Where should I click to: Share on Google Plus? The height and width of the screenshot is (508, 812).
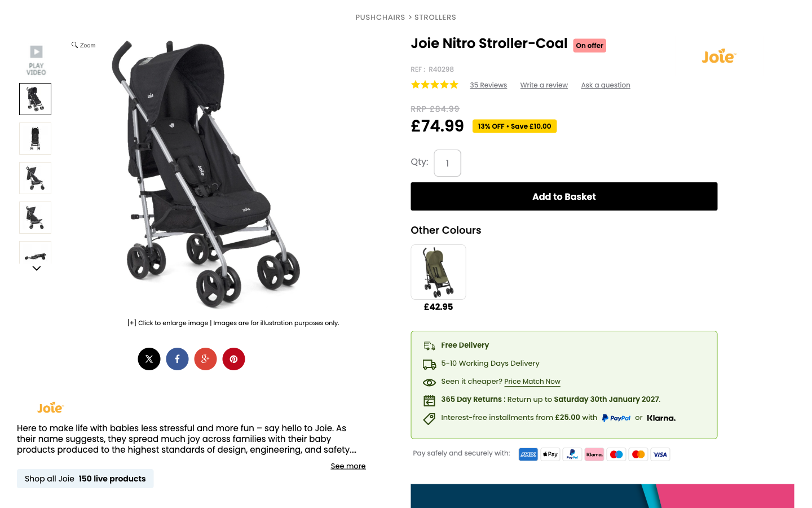(205, 359)
